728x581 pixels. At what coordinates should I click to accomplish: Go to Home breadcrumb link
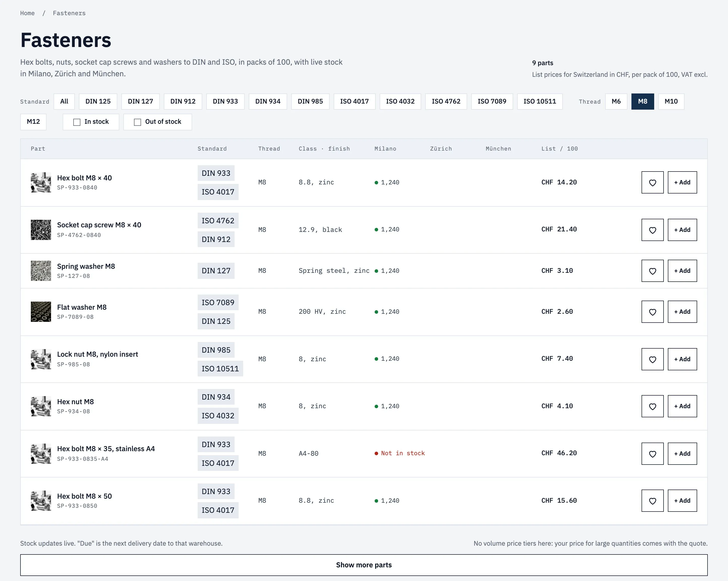click(x=27, y=13)
